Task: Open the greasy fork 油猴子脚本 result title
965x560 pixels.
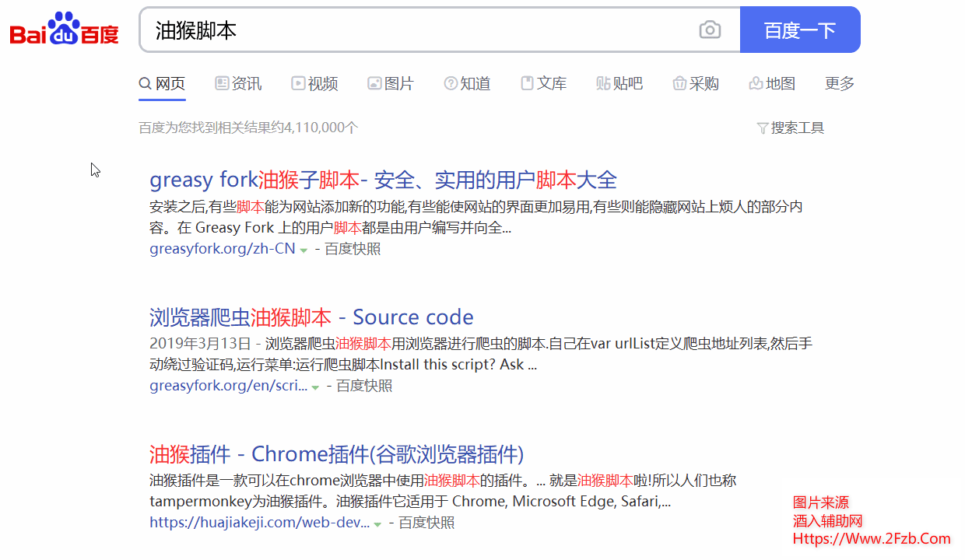Action: 383,180
